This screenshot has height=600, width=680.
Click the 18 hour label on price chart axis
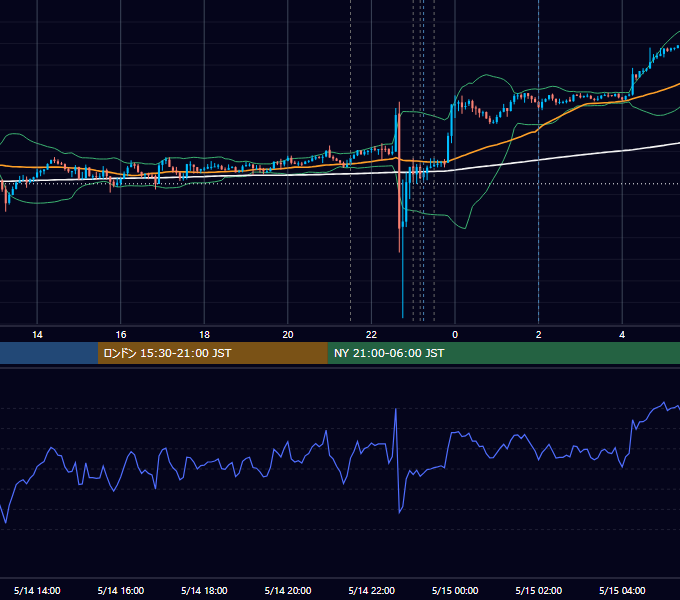[x=204, y=335]
